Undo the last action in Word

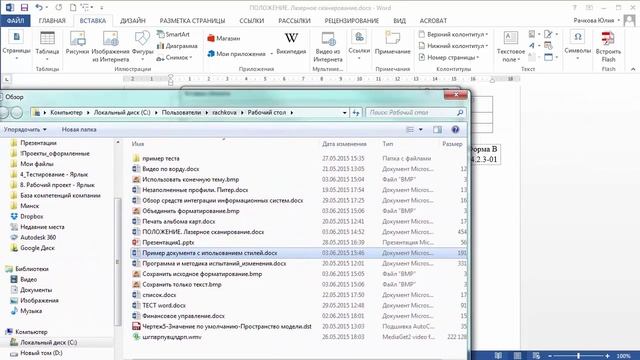coord(39,8)
